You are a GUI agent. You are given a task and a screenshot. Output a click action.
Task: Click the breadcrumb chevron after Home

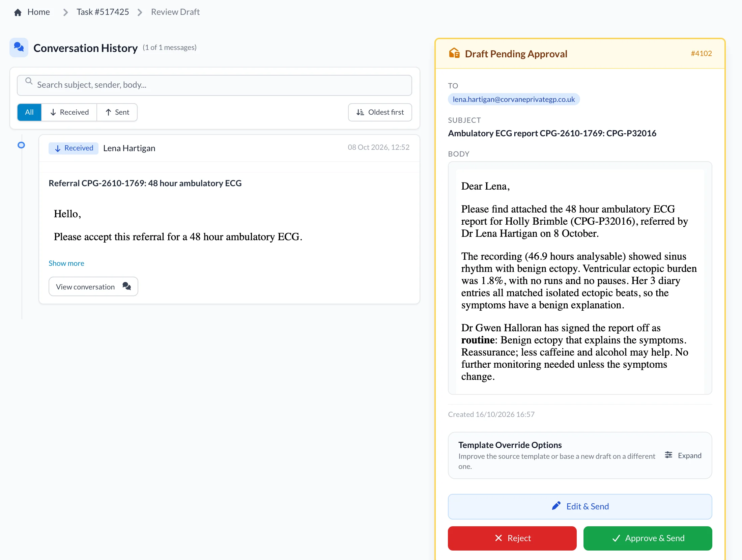point(65,12)
